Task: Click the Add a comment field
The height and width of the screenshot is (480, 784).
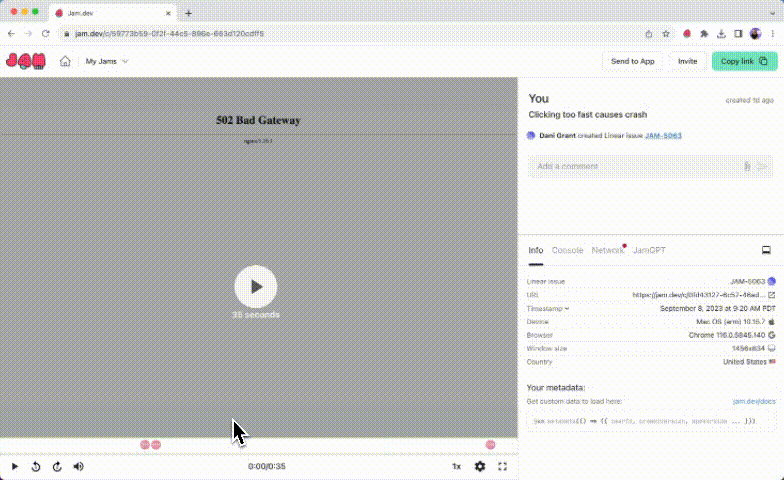Action: point(635,166)
